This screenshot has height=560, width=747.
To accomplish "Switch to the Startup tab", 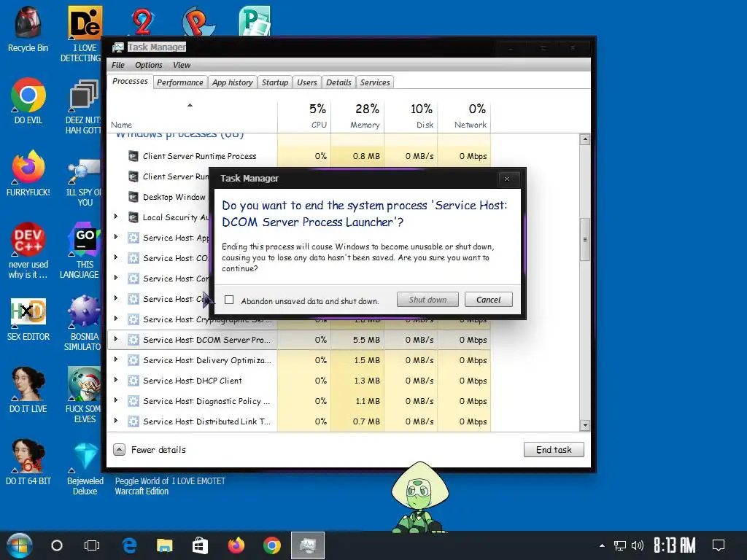I will (x=275, y=82).
